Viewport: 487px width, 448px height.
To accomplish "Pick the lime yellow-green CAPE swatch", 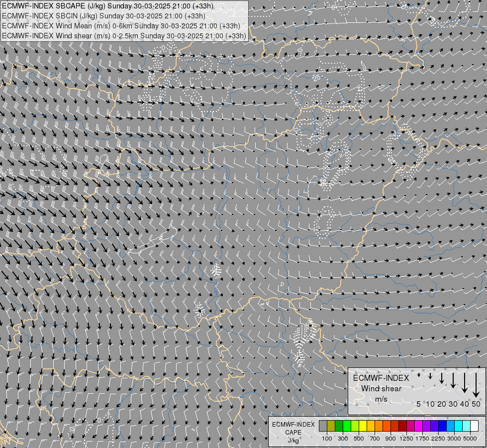I will (x=355, y=426).
